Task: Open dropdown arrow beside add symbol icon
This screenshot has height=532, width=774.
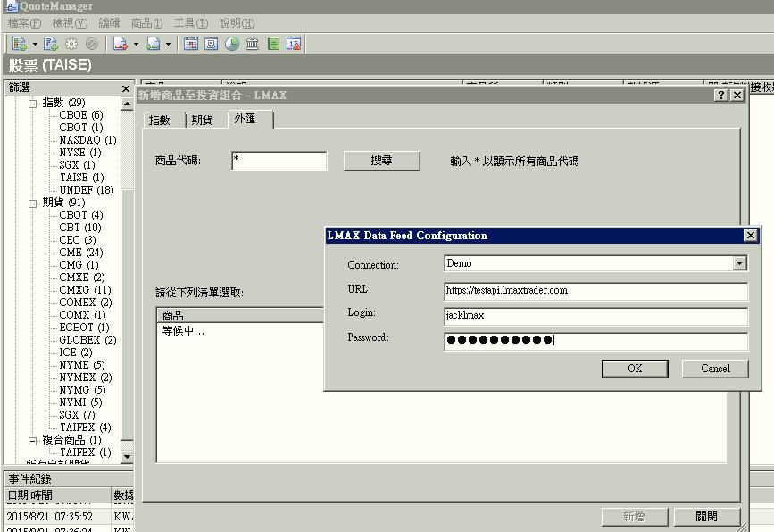Action: 35,45
